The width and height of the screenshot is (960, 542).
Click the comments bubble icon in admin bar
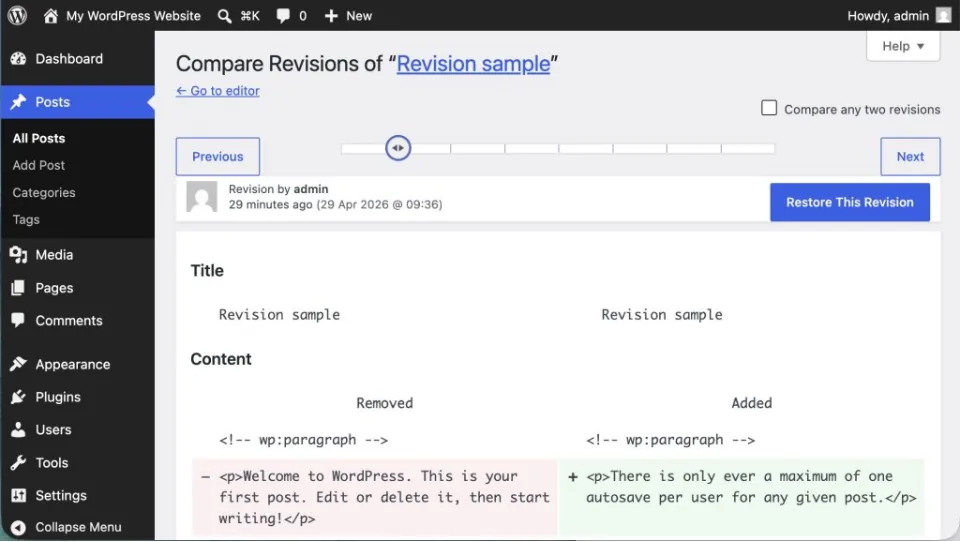click(x=283, y=16)
